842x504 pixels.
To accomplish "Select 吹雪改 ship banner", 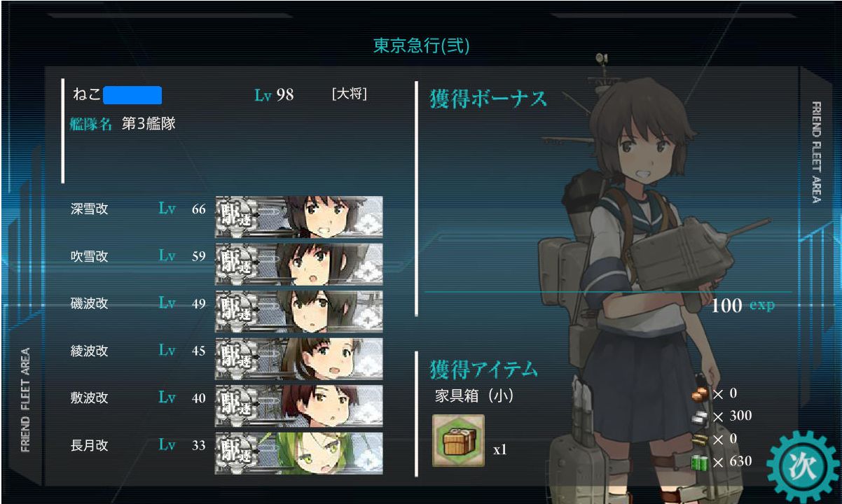I will click(299, 264).
